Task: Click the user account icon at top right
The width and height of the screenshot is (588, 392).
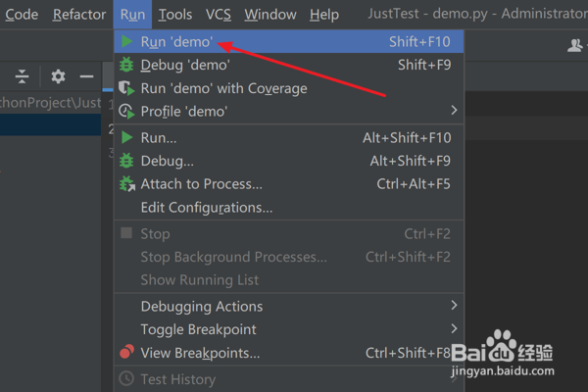Action: [575, 45]
